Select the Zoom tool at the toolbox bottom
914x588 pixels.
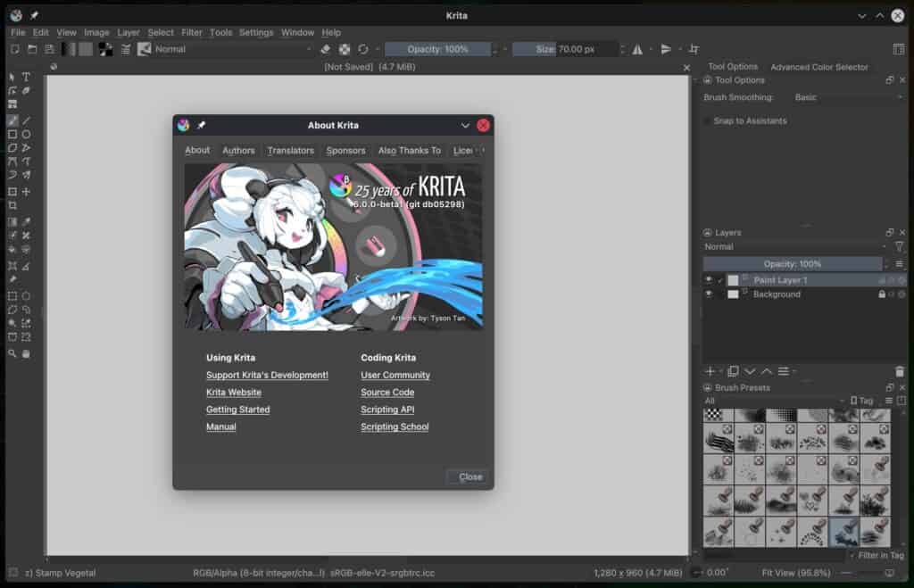click(x=12, y=353)
